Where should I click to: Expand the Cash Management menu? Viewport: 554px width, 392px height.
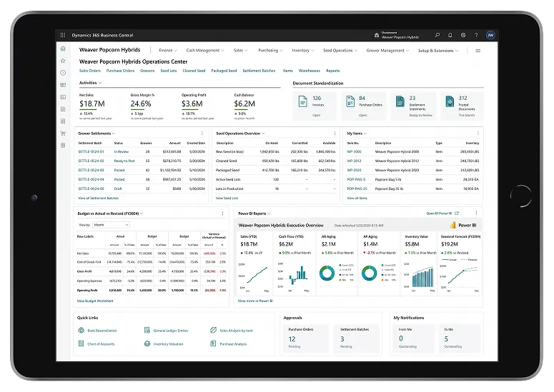pos(205,51)
